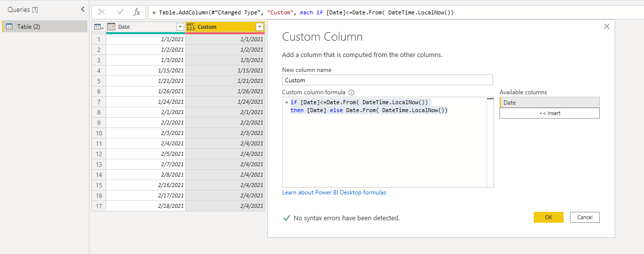Select the Date cell 1/26/2021
The width and height of the screenshot is (644, 254).
click(x=145, y=91)
